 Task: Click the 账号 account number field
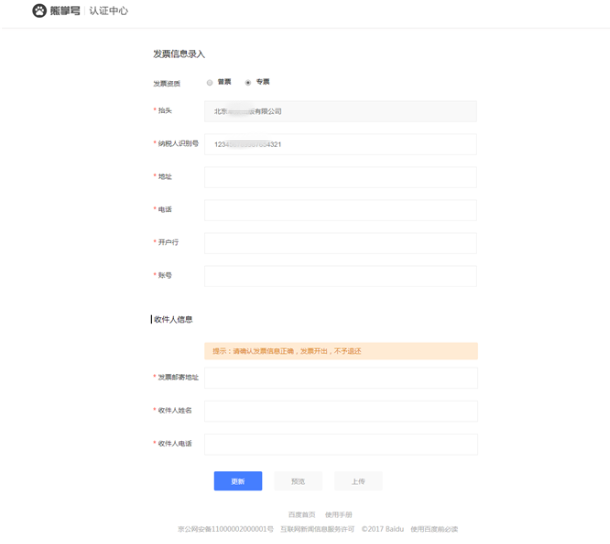pyautogui.click(x=340, y=276)
